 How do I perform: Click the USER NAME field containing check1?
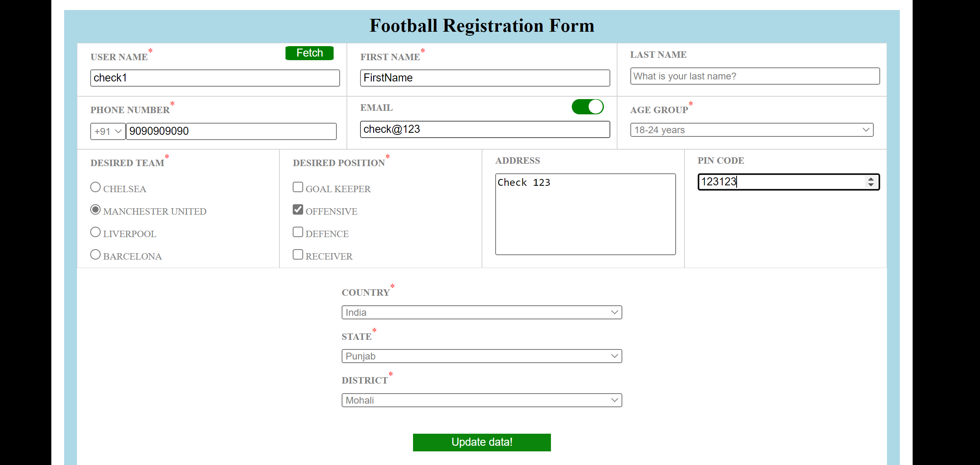[x=215, y=78]
